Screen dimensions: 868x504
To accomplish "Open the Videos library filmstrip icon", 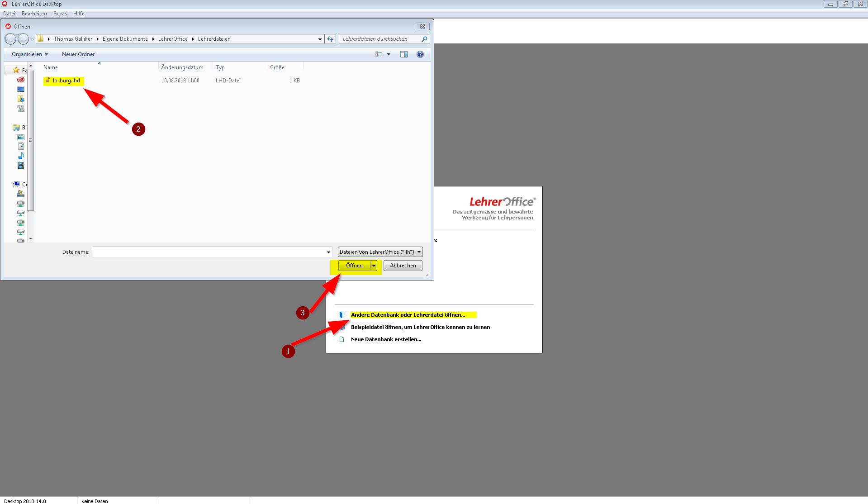I will tap(21, 166).
